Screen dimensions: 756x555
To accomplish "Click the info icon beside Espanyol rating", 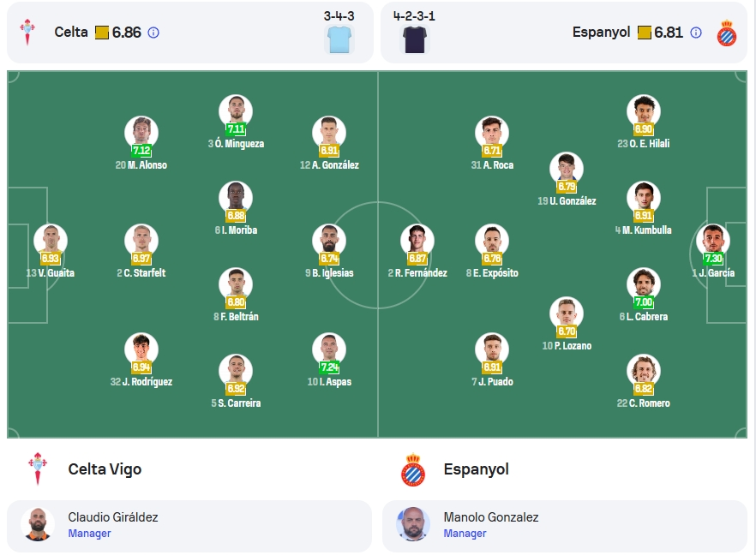I will [696, 33].
